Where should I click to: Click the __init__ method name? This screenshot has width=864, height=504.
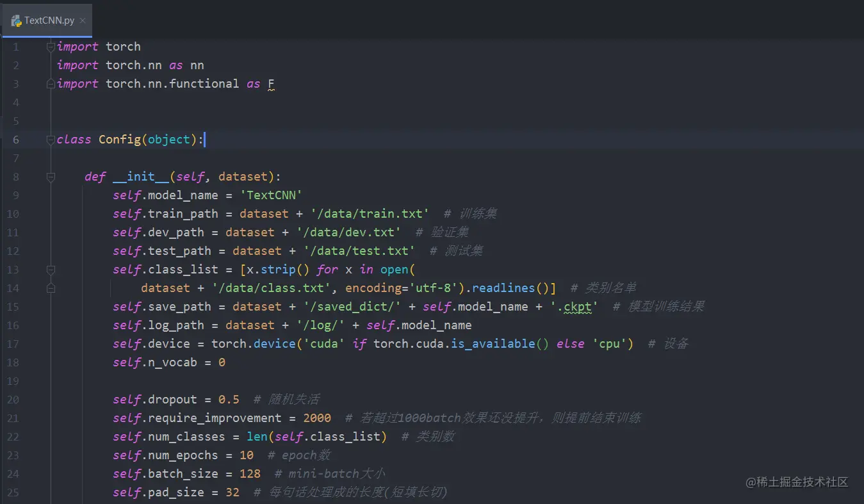(x=141, y=177)
